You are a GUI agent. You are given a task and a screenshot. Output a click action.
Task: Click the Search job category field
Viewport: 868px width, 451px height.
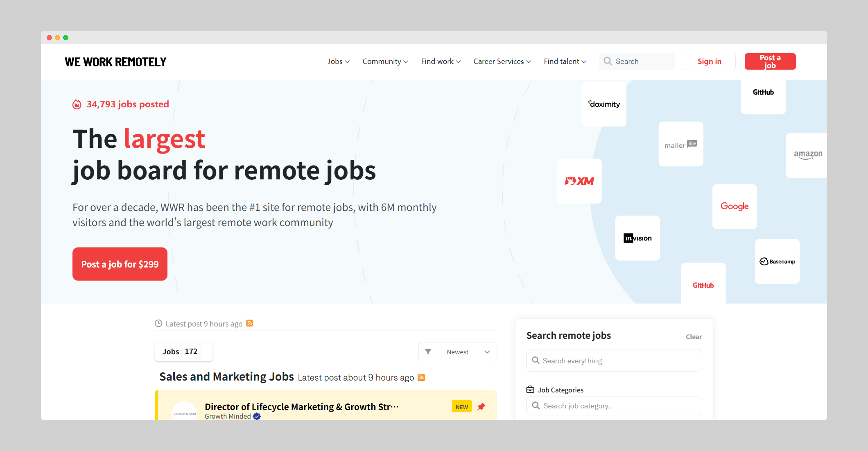click(x=614, y=406)
